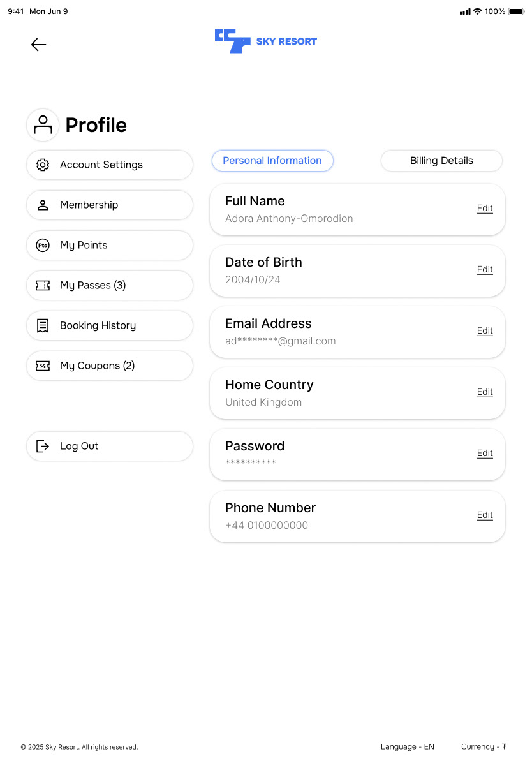Select the Membership person icon
Screen dimensions: 532x761
click(x=43, y=205)
